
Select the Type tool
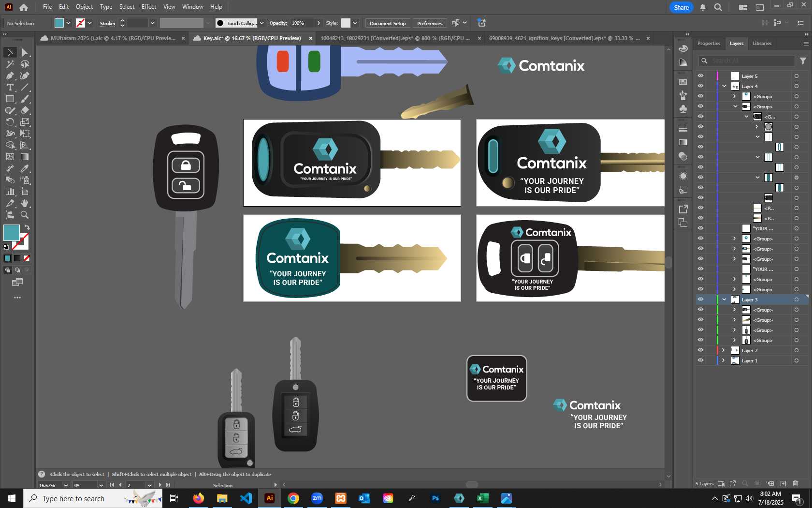[x=10, y=87]
